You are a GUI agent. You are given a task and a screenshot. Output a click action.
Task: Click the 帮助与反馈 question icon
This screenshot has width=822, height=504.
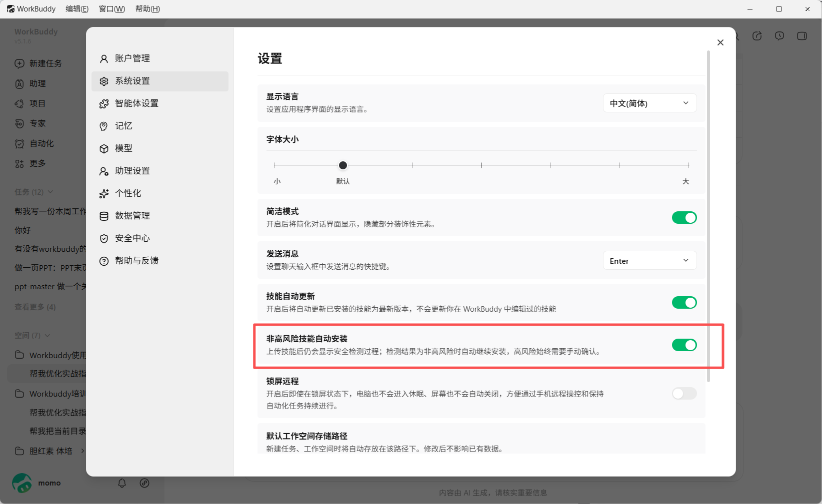tap(104, 261)
